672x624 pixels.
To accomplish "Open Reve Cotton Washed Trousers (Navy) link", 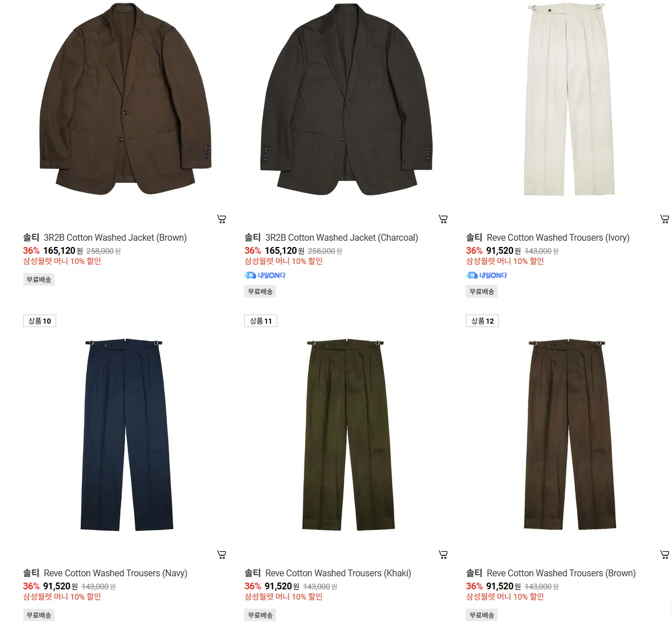I will tap(116, 573).
